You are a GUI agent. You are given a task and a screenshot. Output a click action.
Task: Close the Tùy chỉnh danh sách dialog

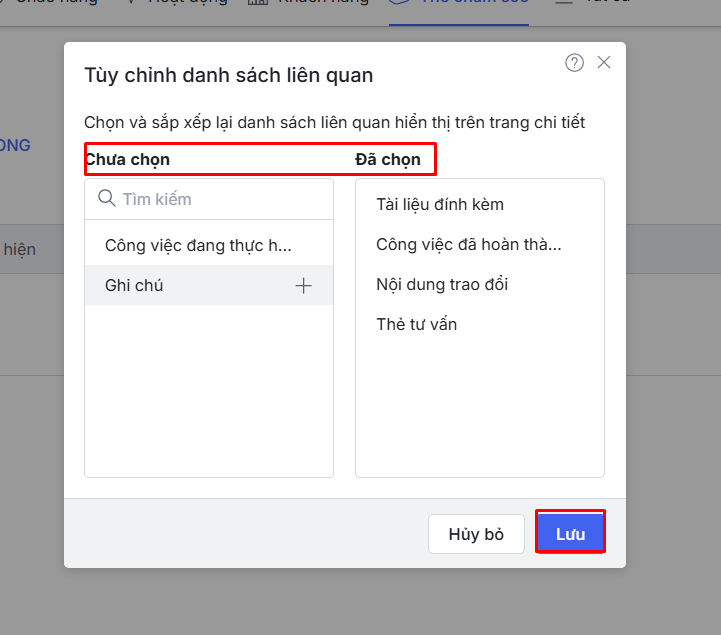[x=604, y=62]
